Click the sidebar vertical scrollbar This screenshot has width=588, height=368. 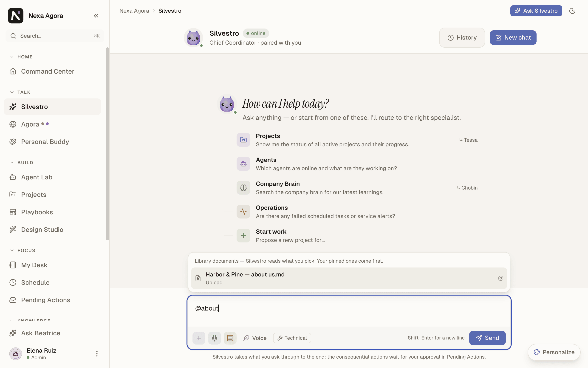coord(107,144)
